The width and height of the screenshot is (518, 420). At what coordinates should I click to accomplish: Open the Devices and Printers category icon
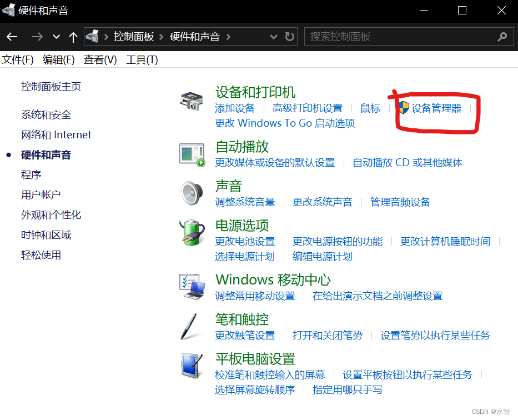192,101
